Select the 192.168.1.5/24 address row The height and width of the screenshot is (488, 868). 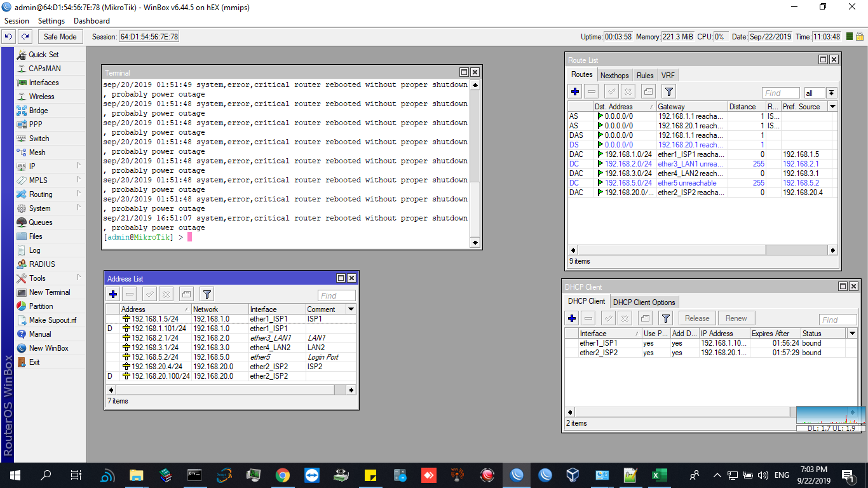tap(231, 319)
